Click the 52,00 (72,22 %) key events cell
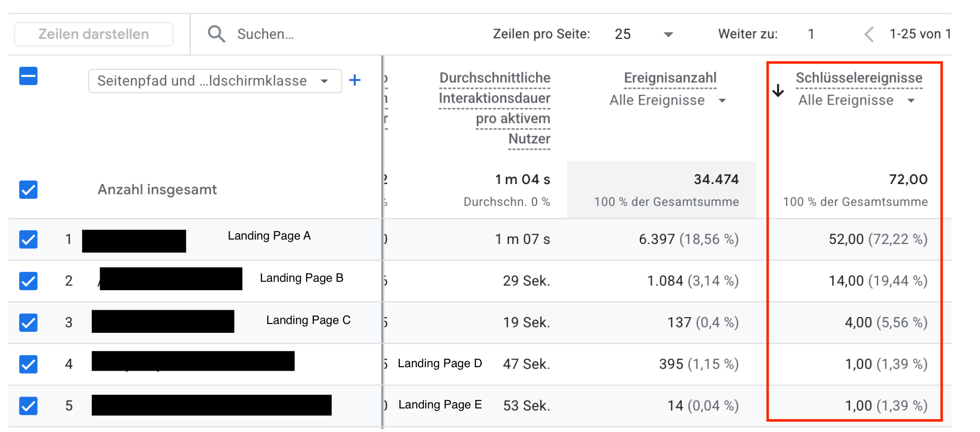Screen dimensions: 980x432 coord(878,239)
